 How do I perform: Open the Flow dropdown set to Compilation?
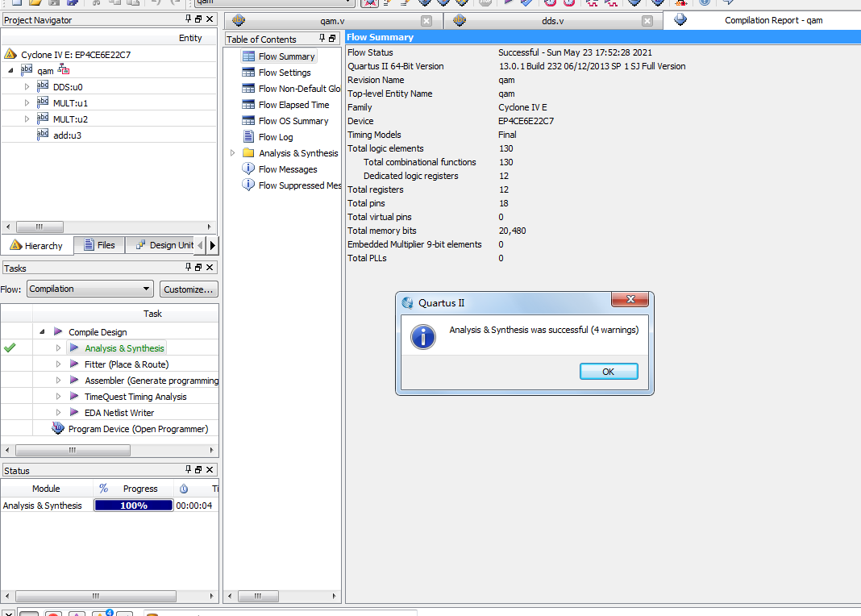(89, 289)
